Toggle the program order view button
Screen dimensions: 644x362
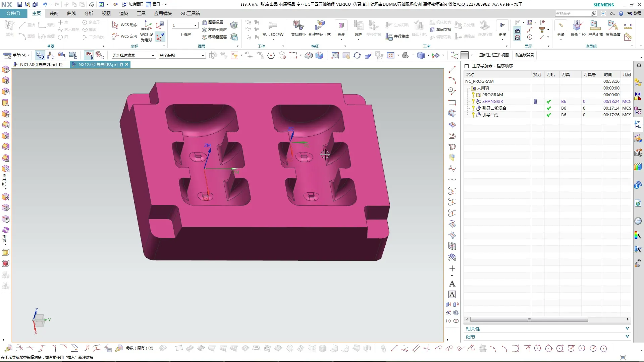[x=40, y=55]
